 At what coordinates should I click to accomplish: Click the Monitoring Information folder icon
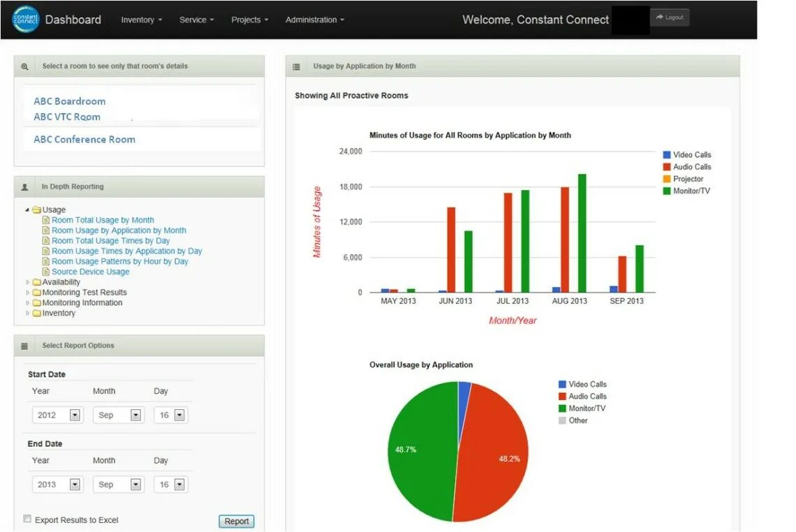point(36,303)
